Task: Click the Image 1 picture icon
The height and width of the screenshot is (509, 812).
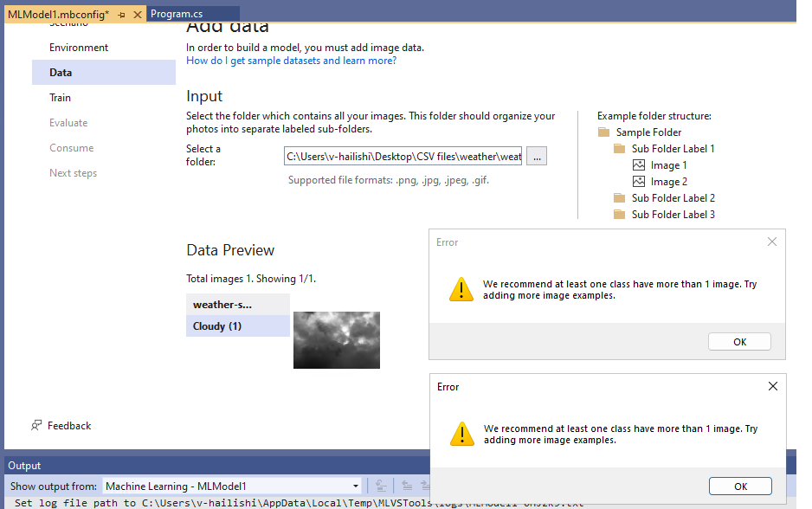Action: [641, 164]
